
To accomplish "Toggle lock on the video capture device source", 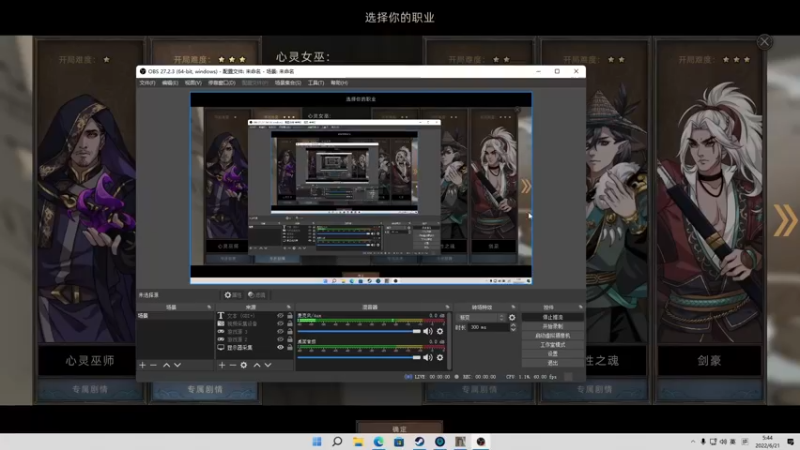I will [290, 323].
